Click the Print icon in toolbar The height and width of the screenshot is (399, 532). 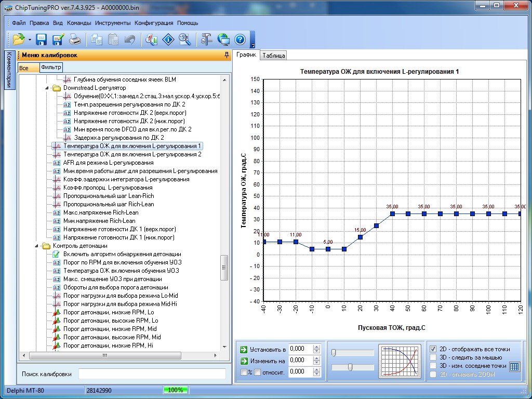click(75, 39)
